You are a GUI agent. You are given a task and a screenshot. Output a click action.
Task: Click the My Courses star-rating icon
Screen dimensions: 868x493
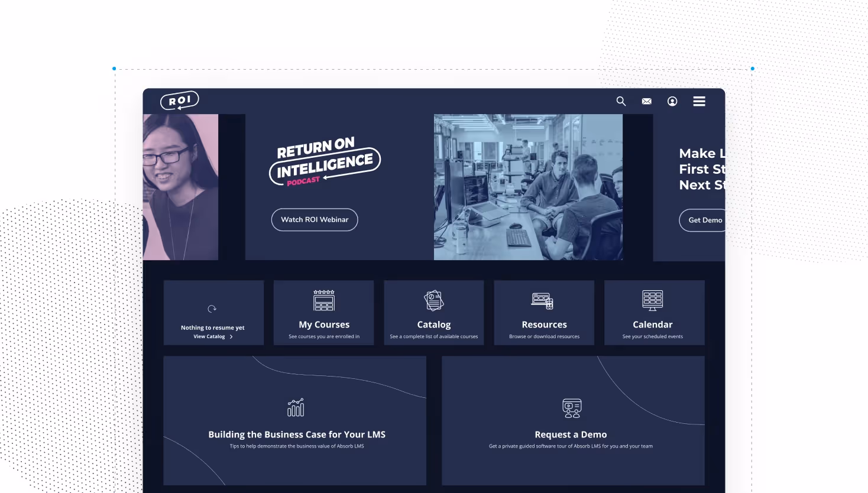click(324, 300)
